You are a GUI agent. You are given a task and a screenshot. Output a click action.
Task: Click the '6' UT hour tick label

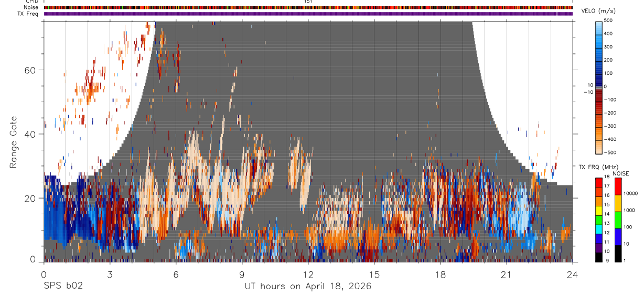[x=176, y=274]
